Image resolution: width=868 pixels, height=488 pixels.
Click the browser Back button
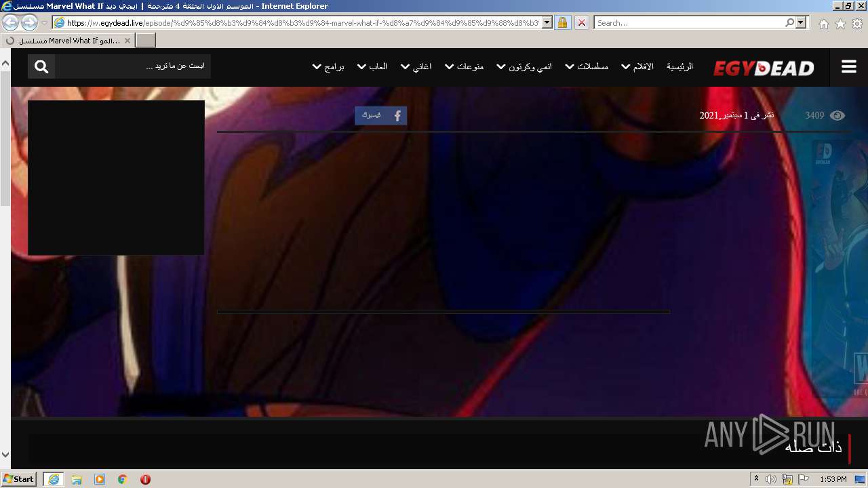pos(11,23)
